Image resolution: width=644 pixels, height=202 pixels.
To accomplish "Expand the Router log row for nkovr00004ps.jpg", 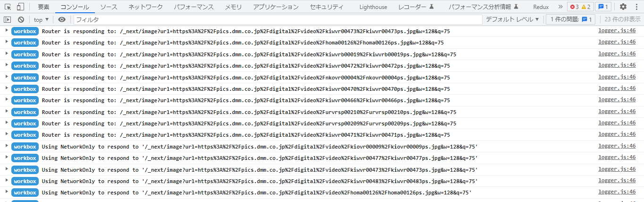I will [6, 77].
